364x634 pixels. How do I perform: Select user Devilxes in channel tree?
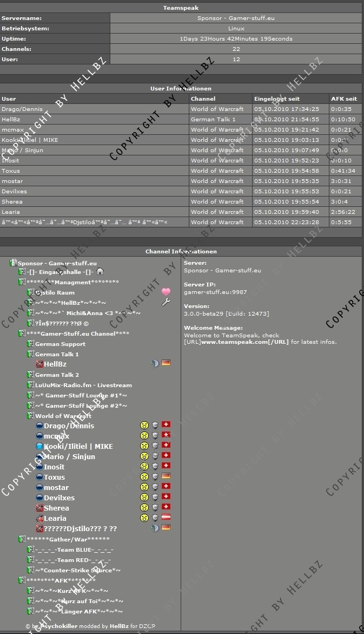59,498
